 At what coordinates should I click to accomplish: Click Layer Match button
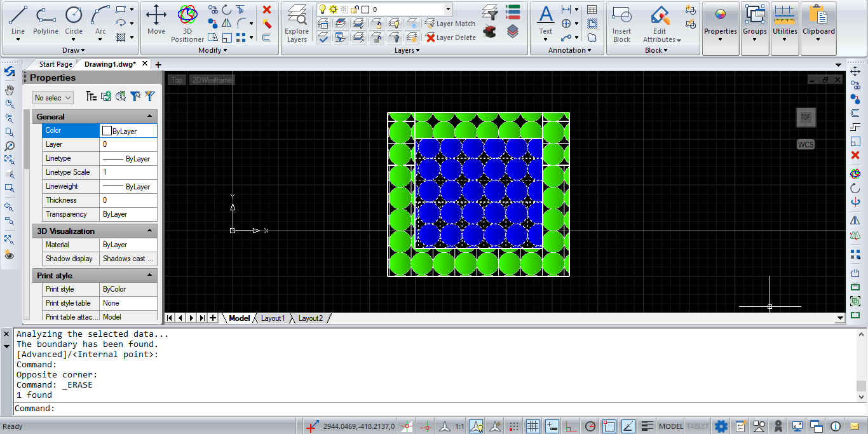point(450,24)
